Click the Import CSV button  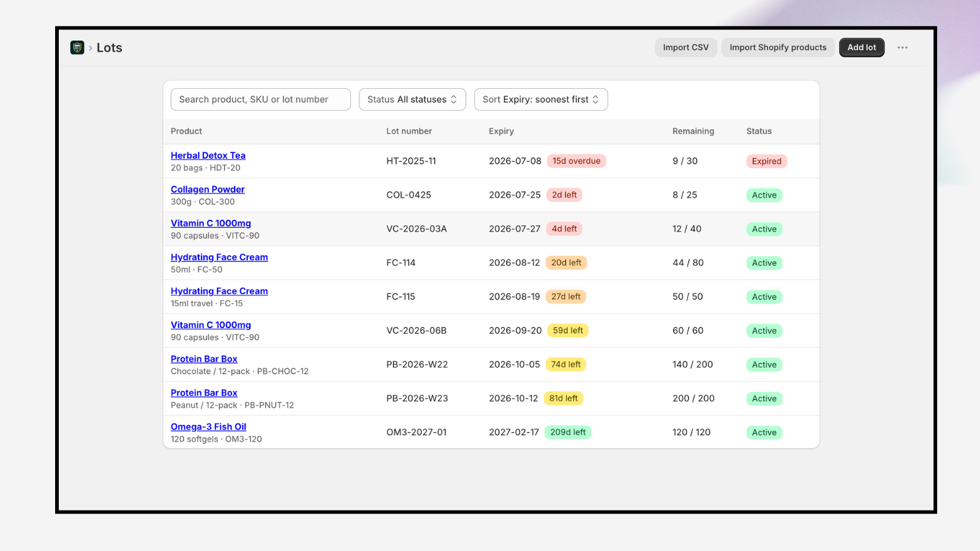(x=686, y=48)
